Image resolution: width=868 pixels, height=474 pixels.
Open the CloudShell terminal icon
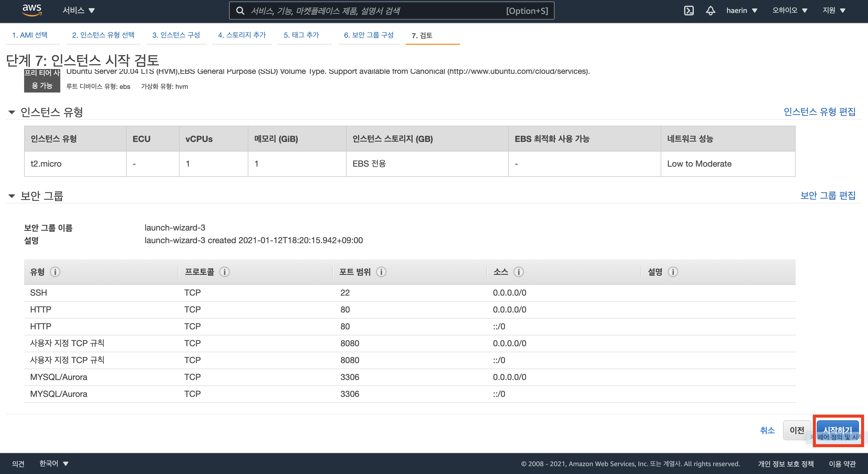(x=689, y=11)
